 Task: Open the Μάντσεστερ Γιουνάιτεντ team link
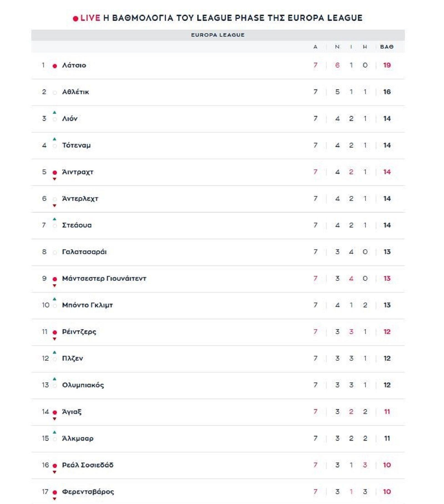coord(104,278)
